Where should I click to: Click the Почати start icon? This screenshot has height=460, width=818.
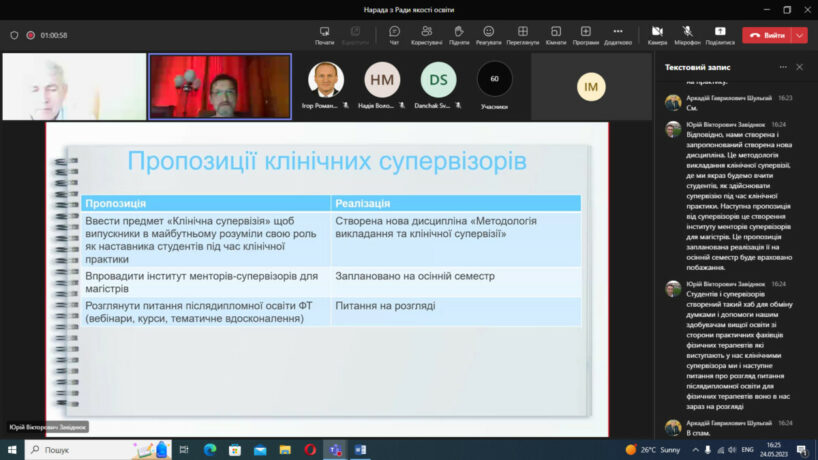point(324,35)
